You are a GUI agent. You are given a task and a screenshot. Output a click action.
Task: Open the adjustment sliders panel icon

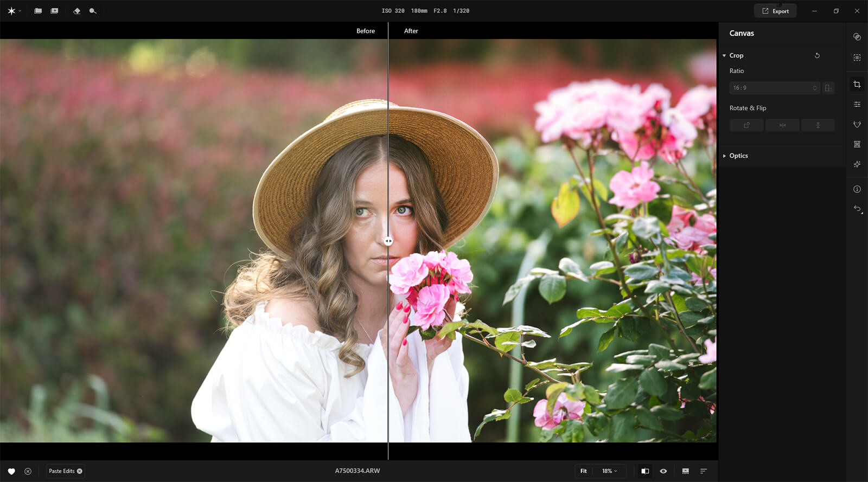(857, 104)
